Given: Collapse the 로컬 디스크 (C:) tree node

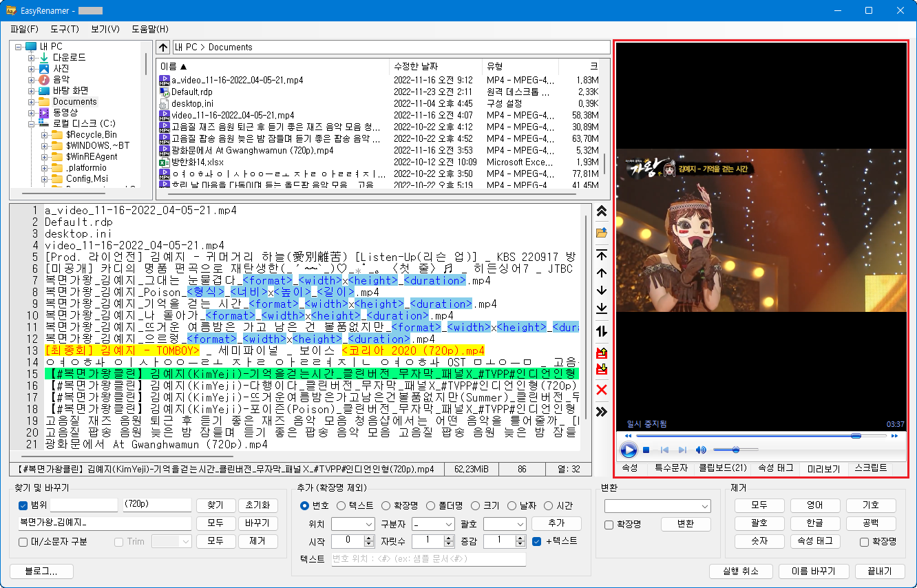Looking at the screenshot, I should 31,124.
